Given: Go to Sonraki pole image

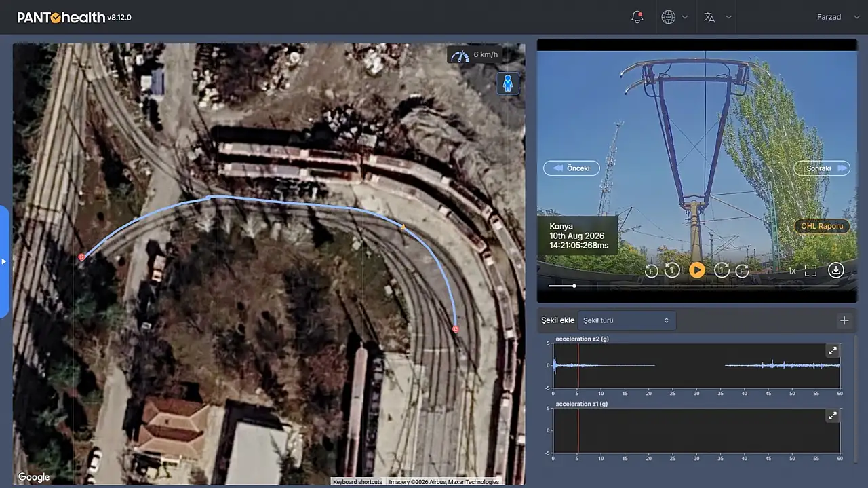Looking at the screenshot, I should coord(822,168).
